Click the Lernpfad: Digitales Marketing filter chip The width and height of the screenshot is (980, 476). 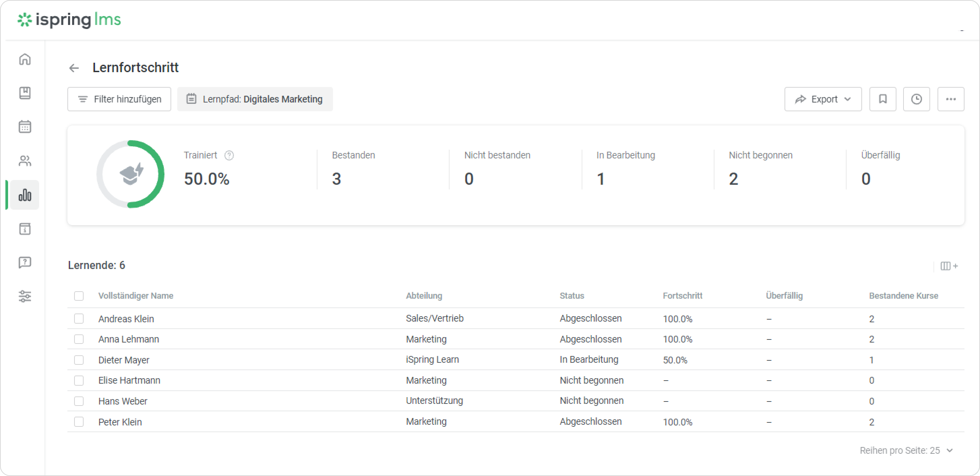coord(255,99)
